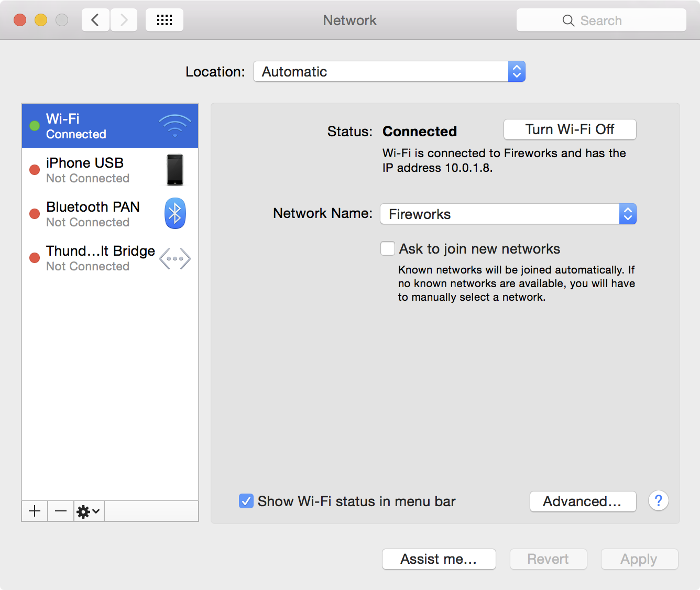Click Assist me button
Viewport: 700px width, 590px height.
(x=439, y=559)
